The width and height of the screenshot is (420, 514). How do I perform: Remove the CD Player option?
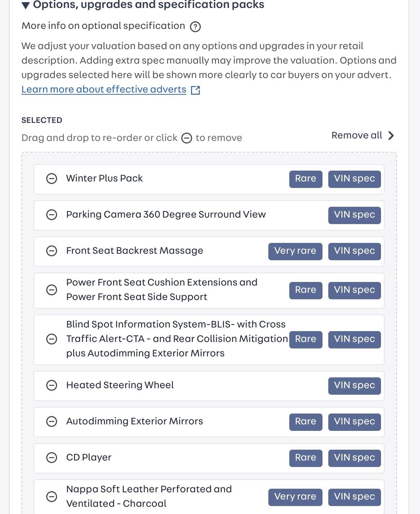point(52,458)
